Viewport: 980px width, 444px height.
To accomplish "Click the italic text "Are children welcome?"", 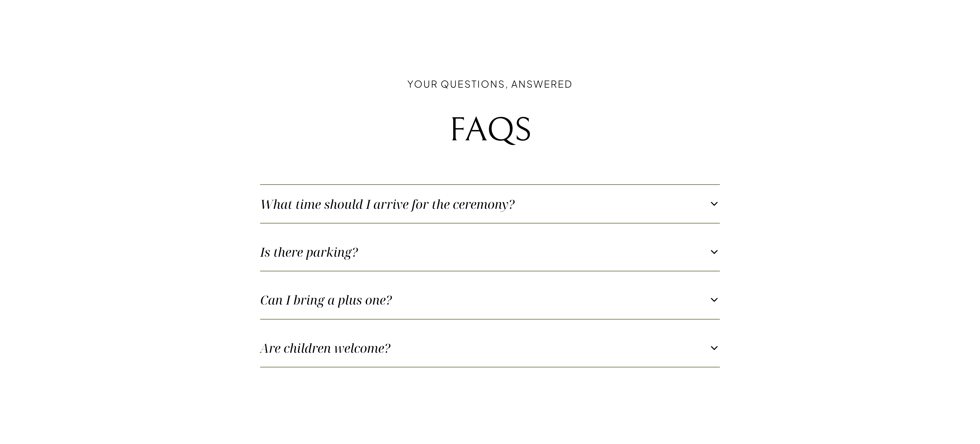I will [325, 348].
